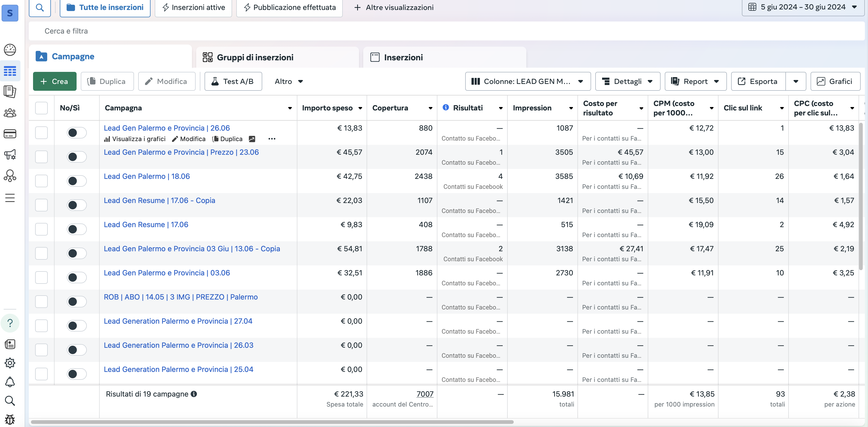Image resolution: width=868 pixels, height=427 pixels.
Task: Open the account overview gauge icon
Action: [x=10, y=50]
